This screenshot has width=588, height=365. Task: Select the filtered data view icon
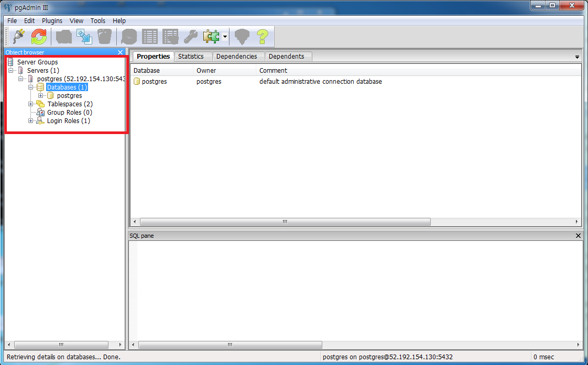coord(169,36)
